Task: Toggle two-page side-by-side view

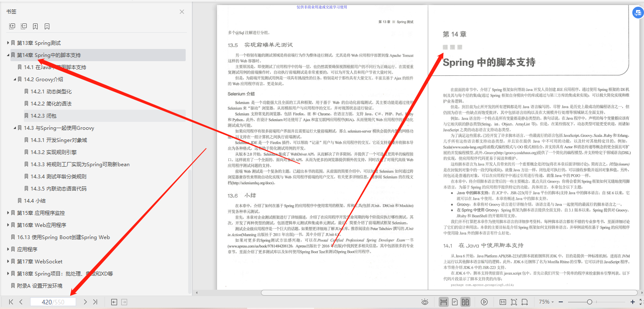Action: pyautogui.click(x=465, y=302)
